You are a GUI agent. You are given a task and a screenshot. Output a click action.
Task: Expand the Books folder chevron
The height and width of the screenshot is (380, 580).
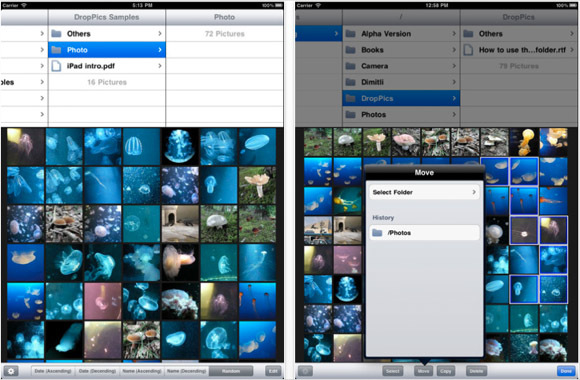pos(454,50)
